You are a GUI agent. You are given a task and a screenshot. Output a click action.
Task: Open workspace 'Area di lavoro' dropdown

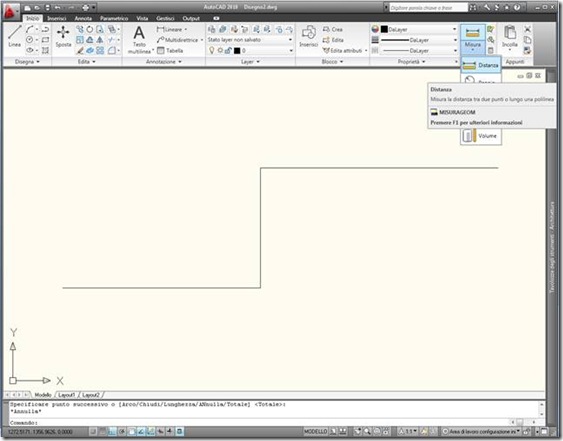(x=481, y=431)
